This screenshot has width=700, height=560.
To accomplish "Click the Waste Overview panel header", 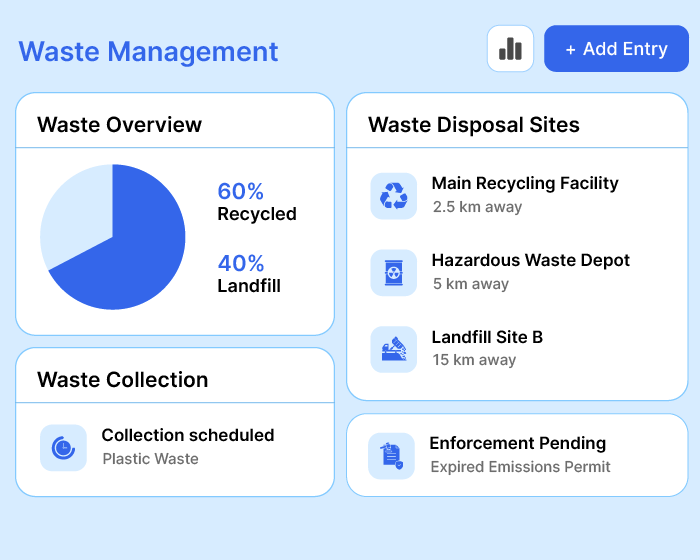I will (x=119, y=125).
